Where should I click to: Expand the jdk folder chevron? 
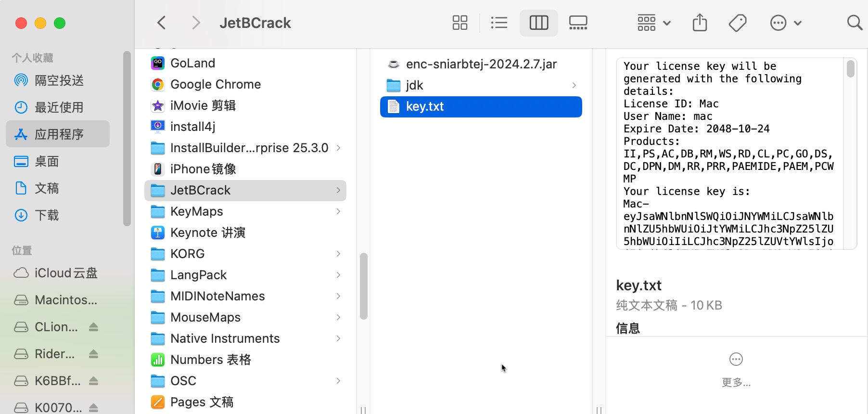tap(574, 85)
